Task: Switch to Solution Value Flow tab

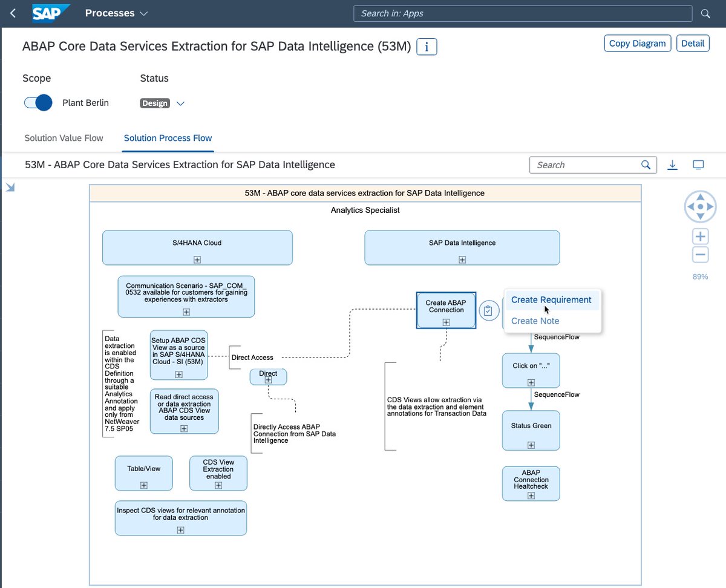Action: 64,138
